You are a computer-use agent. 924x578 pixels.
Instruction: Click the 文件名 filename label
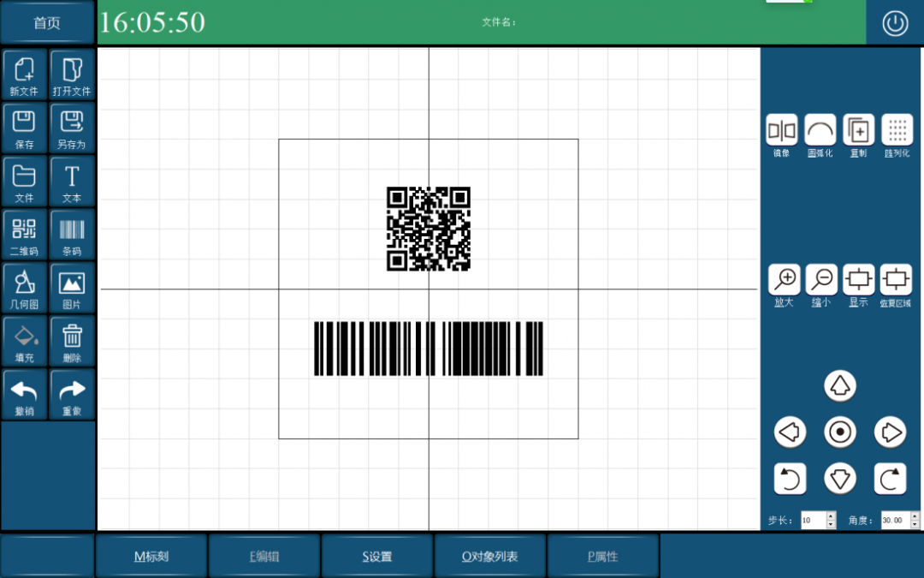(499, 22)
